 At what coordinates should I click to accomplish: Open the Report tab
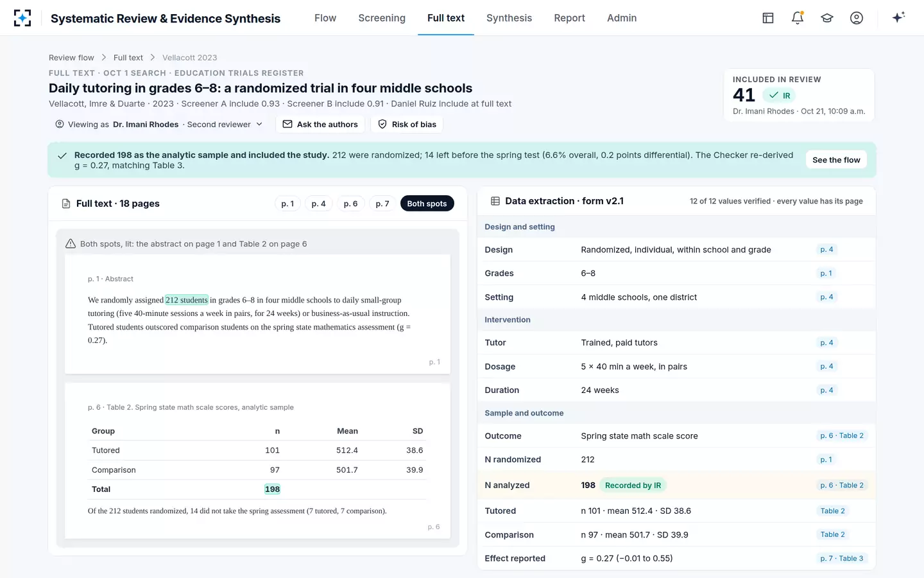(x=570, y=18)
